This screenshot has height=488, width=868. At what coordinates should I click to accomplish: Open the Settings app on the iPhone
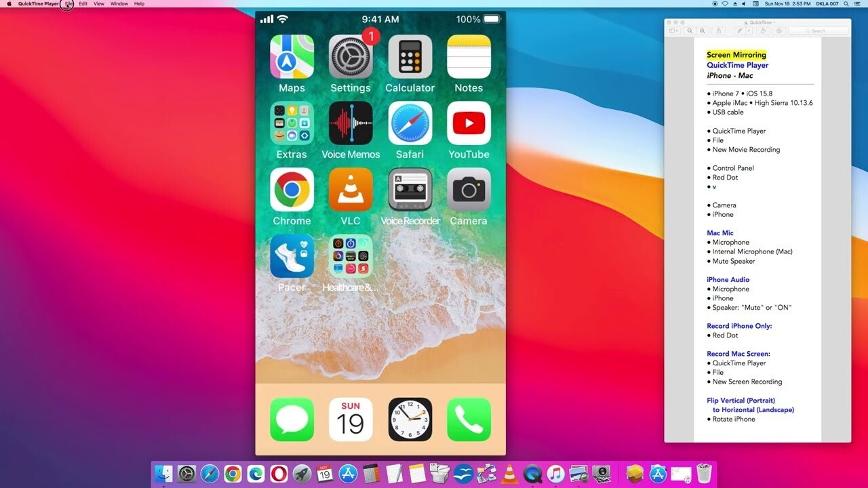tap(351, 57)
